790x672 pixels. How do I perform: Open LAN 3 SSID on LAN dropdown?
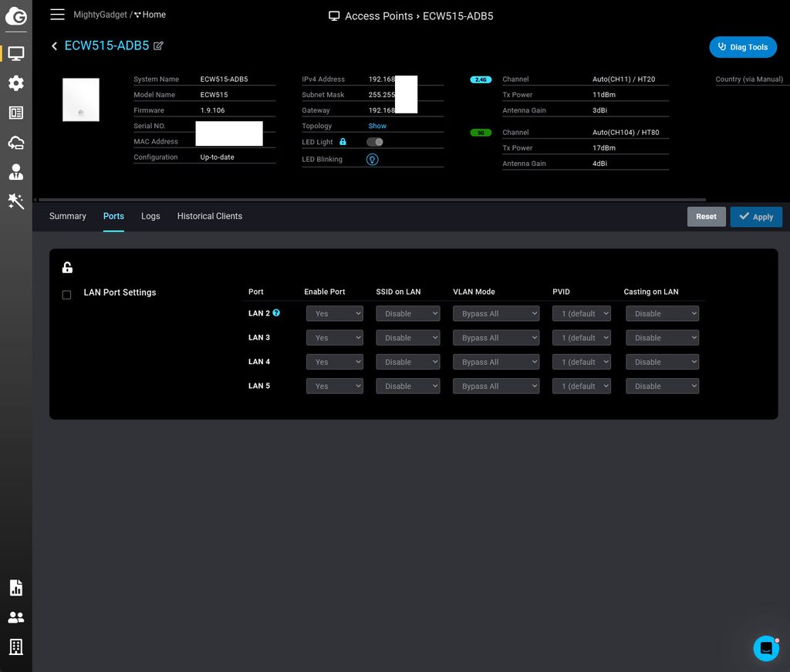pyautogui.click(x=408, y=337)
